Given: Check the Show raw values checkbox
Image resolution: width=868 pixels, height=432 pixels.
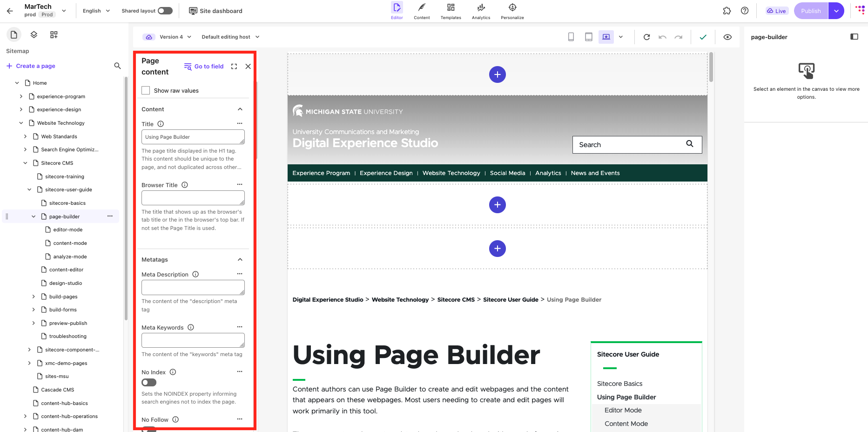Looking at the screenshot, I should (x=146, y=90).
